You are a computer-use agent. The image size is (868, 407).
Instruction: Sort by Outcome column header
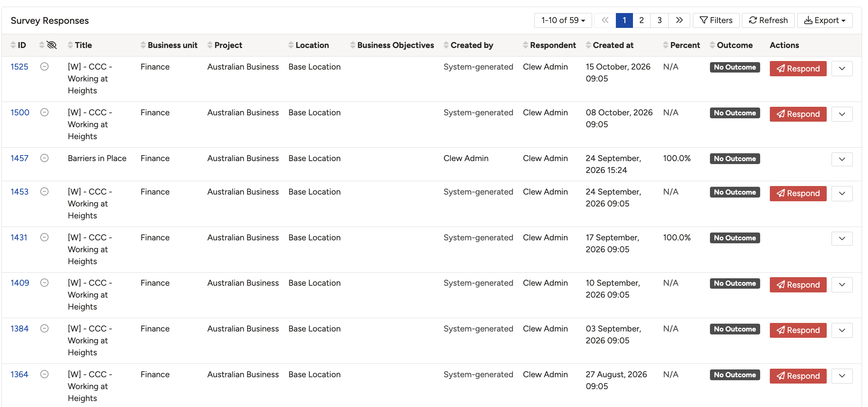(x=731, y=45)
